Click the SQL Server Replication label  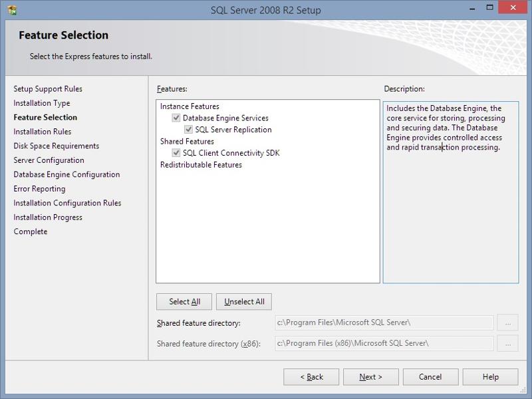pos(233,130)
